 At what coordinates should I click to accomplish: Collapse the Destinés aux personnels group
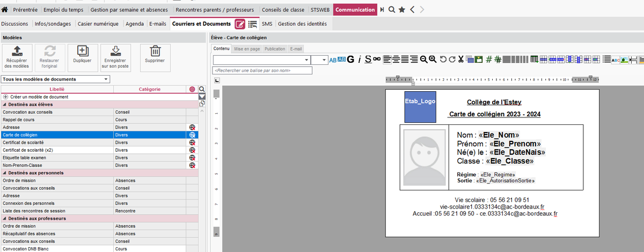pyautogui.click(x=5, y=173)
